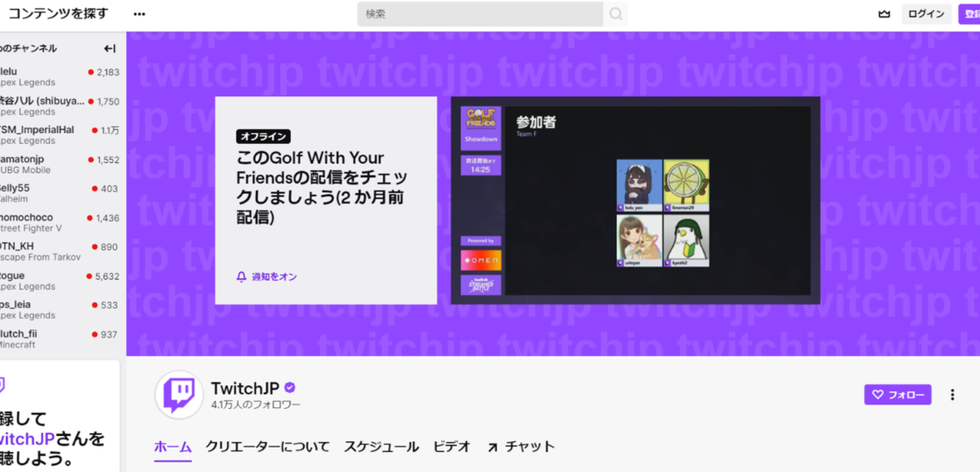This screenshot has height=472, width=980.
Task: Switch to the クリエーターについて tab
Action: (267, 447)
